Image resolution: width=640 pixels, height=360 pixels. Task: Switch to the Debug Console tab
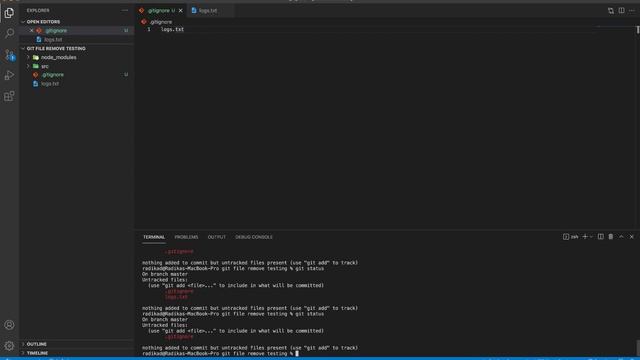[x=253, y=237]
